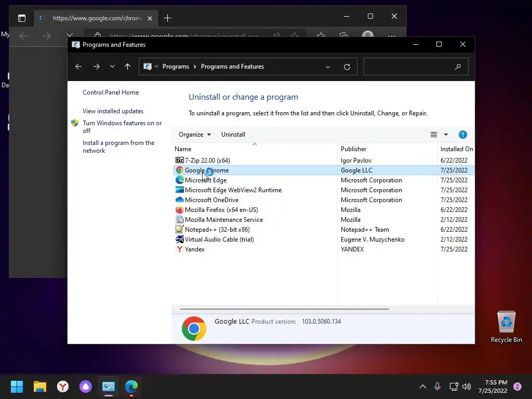Open the Organize dropdown menu
Screen dimensions: 532x399
coord(195,135)
